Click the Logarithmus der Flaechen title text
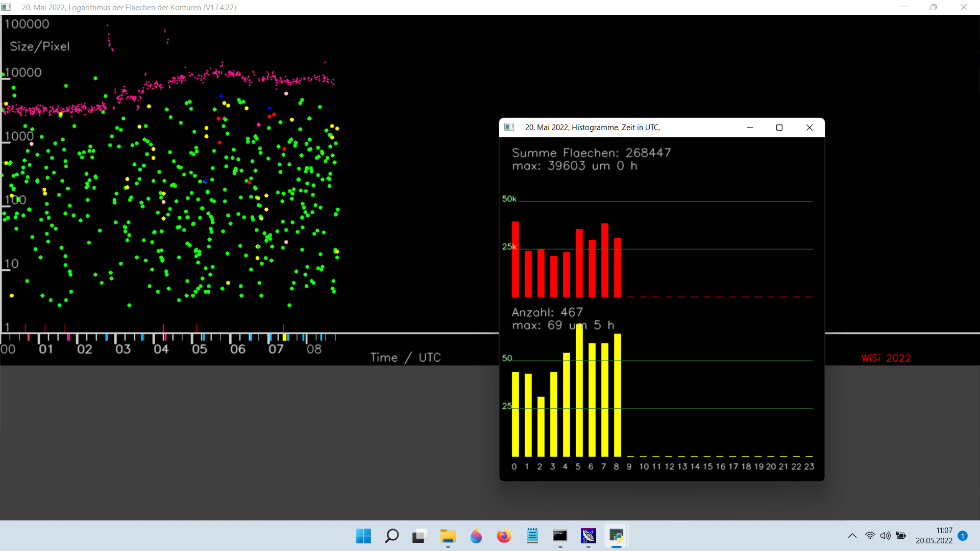 click(x=129, y=7)
